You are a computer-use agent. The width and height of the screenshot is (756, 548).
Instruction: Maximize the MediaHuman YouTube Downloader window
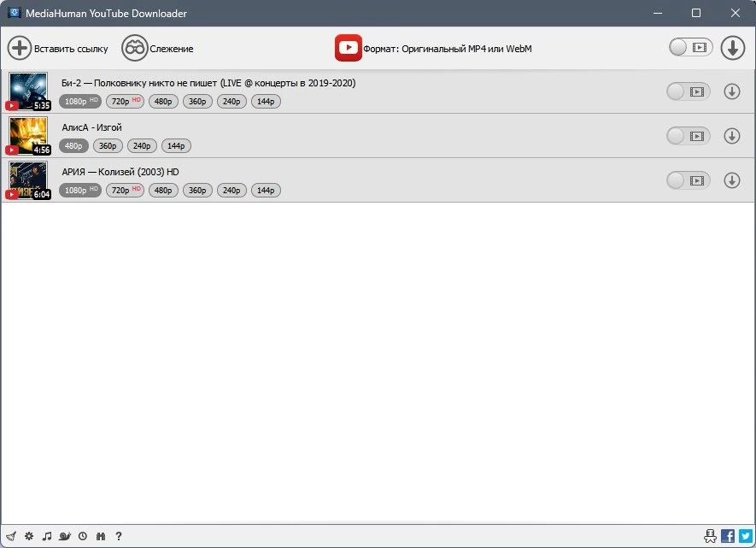695,13
